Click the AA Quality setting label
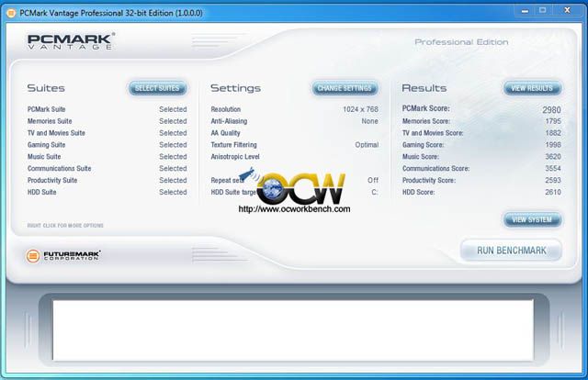 [225, 133]
